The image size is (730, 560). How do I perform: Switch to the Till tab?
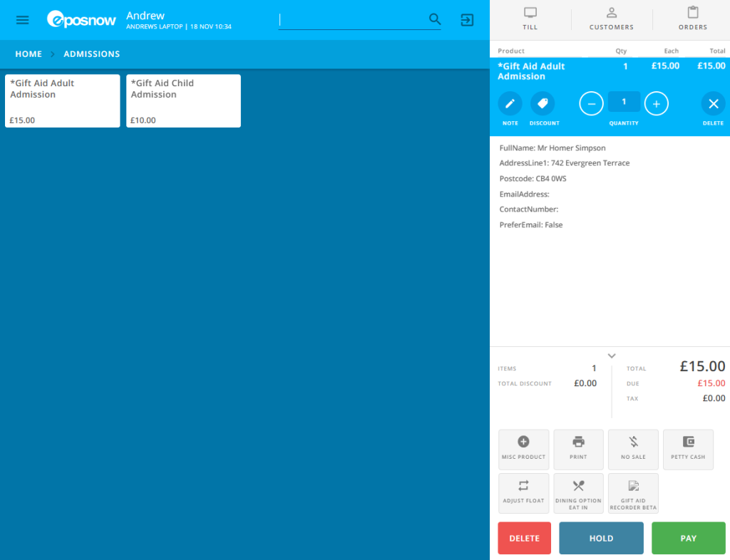530,19
